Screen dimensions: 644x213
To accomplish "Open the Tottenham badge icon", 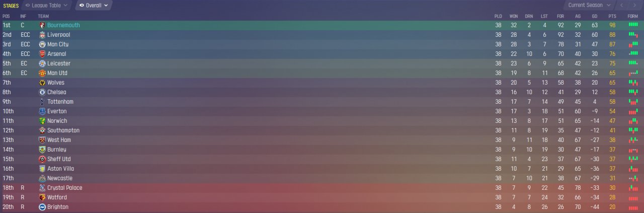I will pyautogui.click(x=42, y=102).
